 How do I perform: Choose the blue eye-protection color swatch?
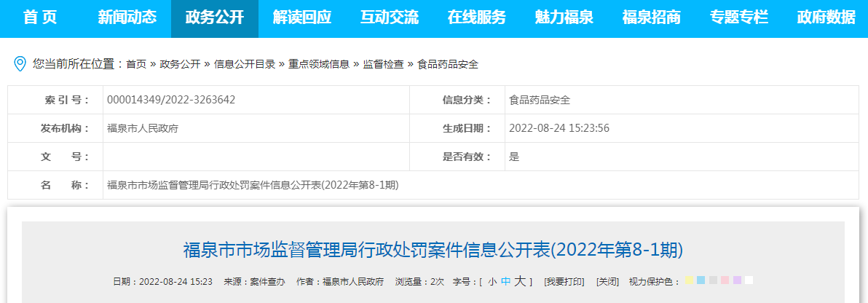[701, 280]
